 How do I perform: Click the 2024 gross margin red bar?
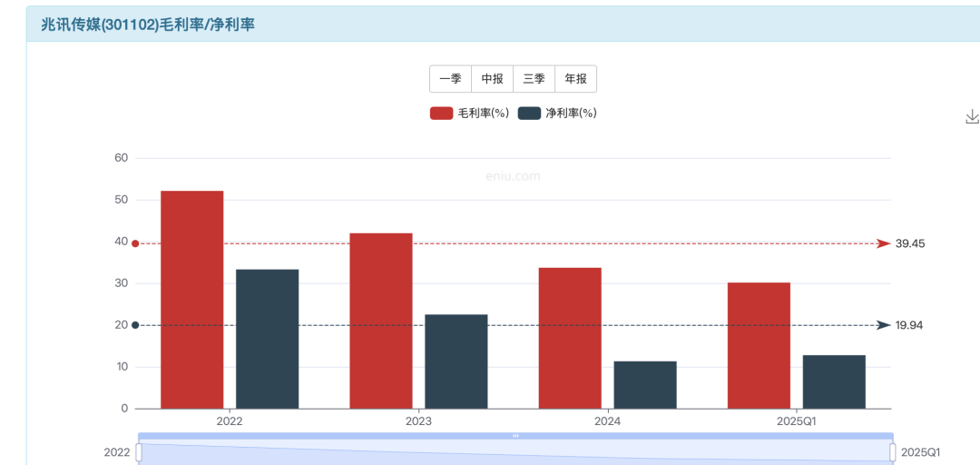click(x=570, y=339)
